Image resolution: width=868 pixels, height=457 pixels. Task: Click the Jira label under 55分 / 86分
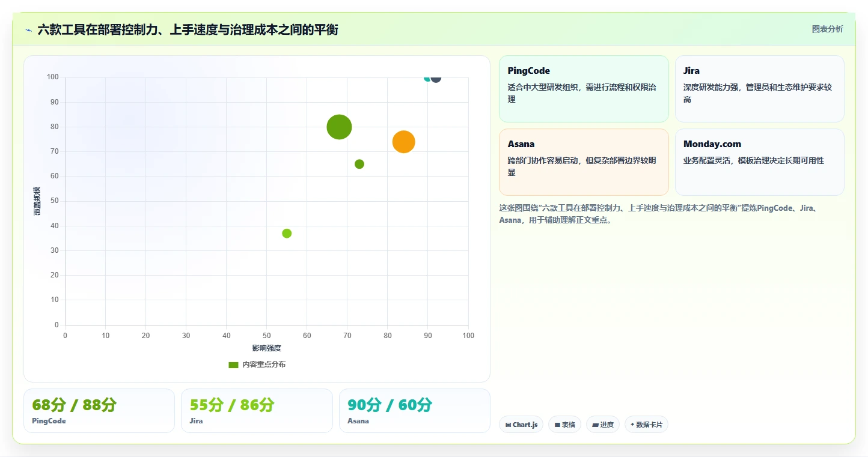coord(196,421)
